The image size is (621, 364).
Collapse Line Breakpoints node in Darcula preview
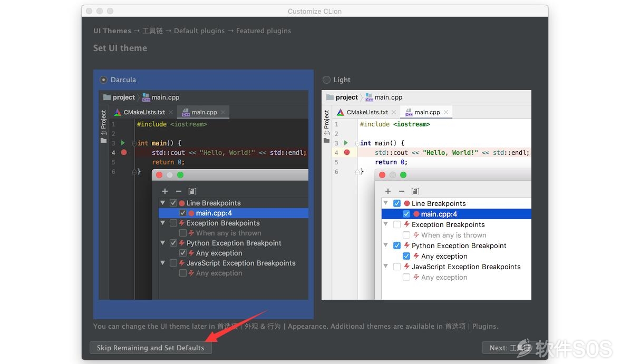click(x=162, y=203)
